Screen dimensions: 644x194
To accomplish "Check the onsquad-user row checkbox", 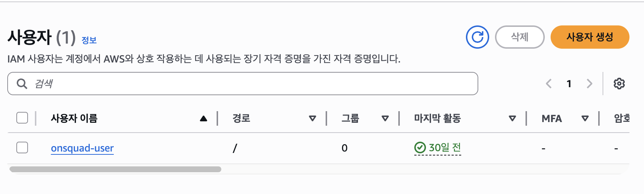I will (x=22, y=147).
